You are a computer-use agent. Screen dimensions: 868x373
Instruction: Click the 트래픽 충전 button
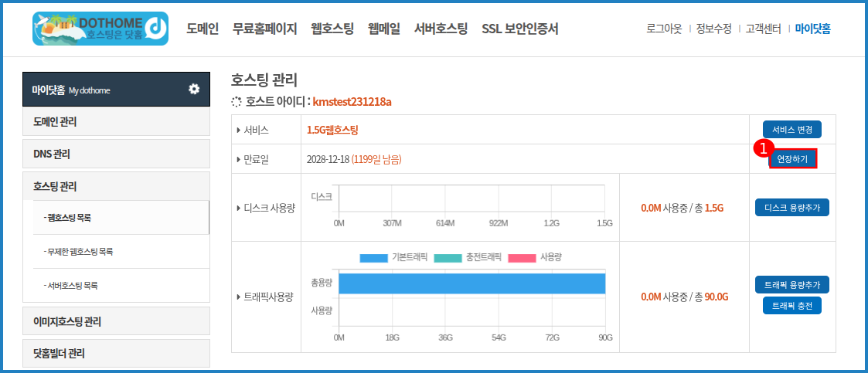pyautogui.click(x=791, y=306)
